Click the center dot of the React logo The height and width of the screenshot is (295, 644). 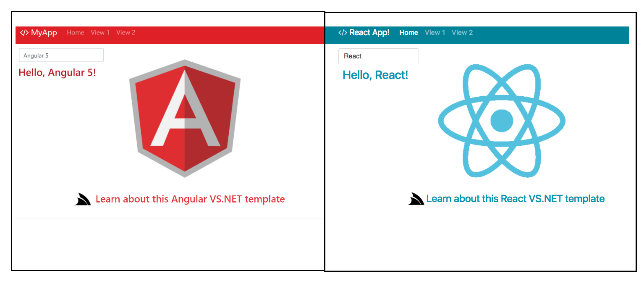501,120
